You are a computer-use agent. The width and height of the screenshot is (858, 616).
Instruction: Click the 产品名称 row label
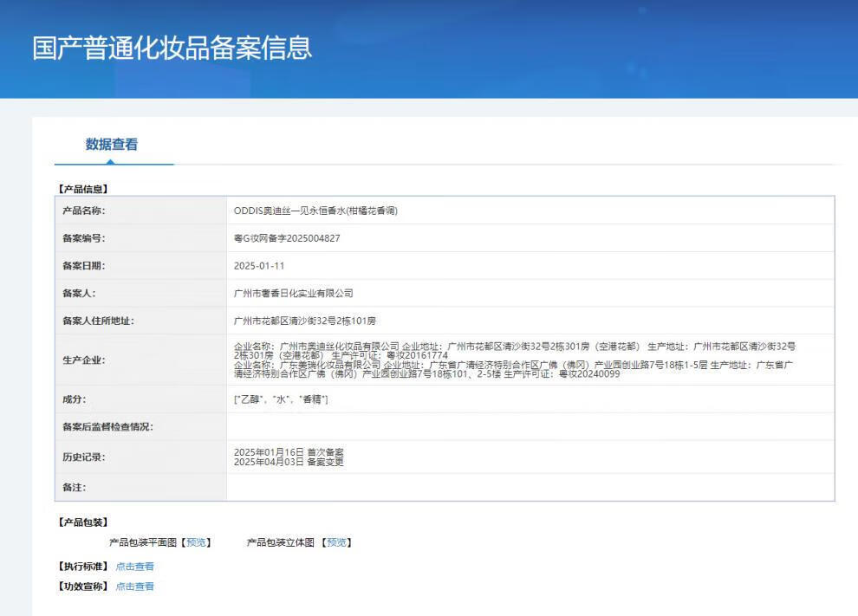click(x=83, y=211)
